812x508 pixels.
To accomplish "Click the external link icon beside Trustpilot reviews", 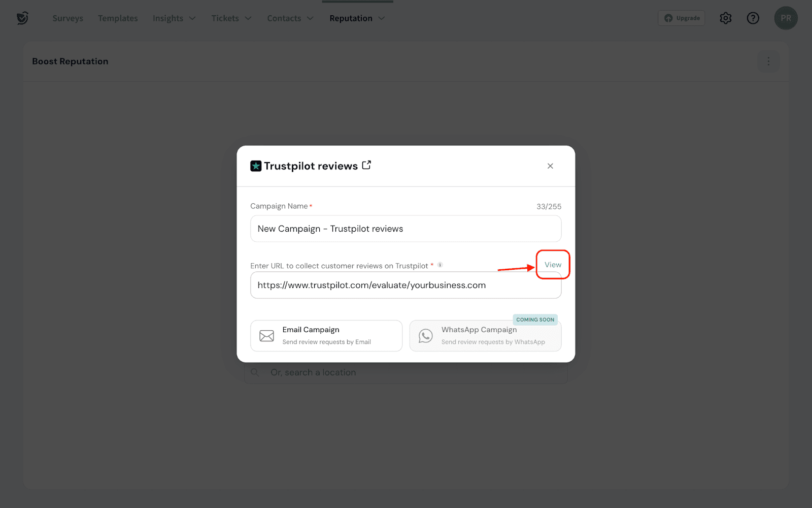I will tap(366, 166).
